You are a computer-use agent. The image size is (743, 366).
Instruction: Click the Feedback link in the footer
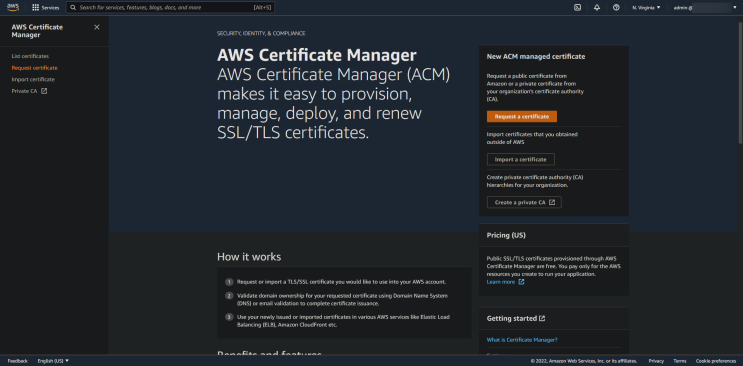tap(18, 361)
